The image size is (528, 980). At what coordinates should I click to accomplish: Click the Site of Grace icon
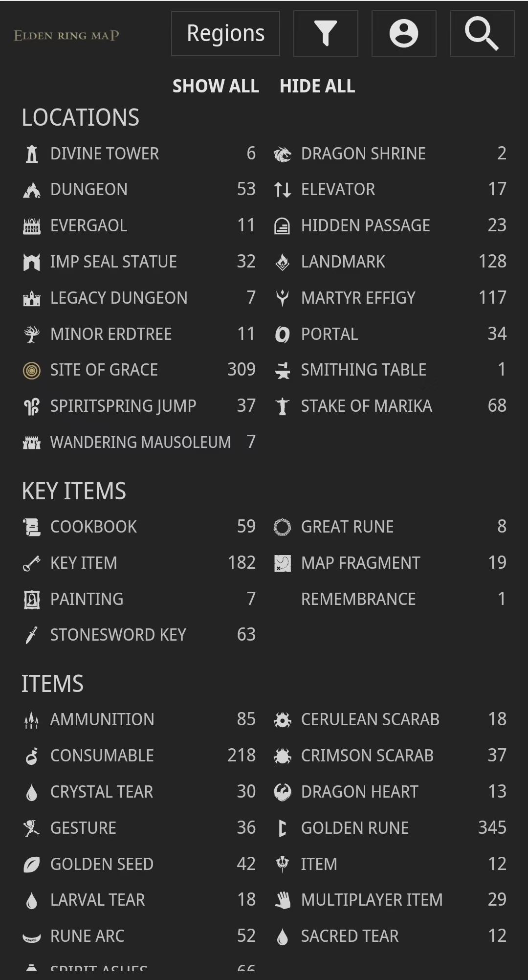(32, 370)
